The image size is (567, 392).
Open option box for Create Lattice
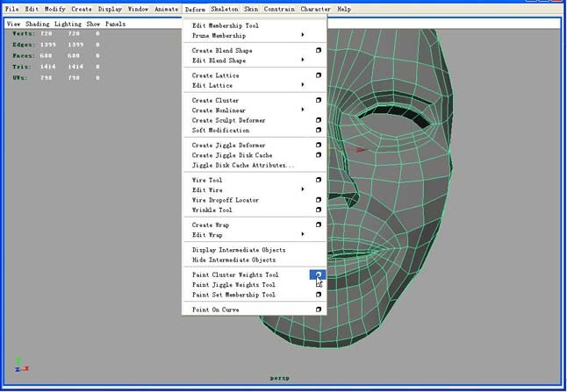pyautogui.click(x=319, y=75)
